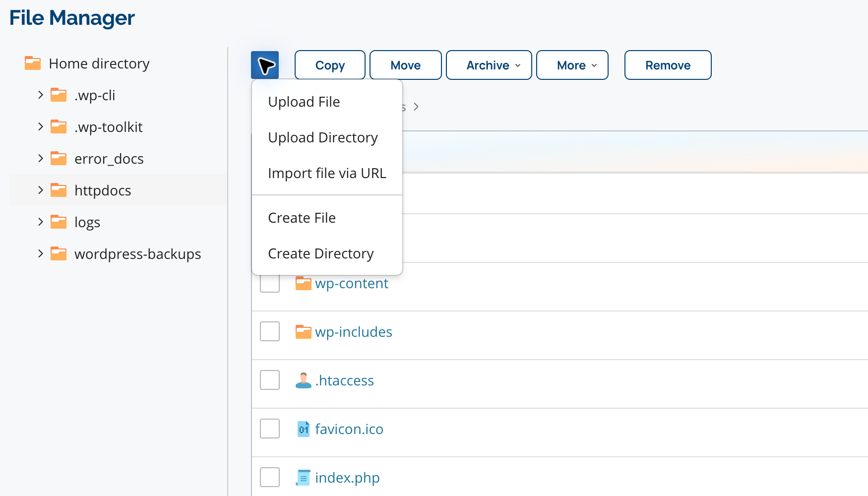Select the .htaccess checkbox
Screen dimensions: 868x496
tap(270, 380)
